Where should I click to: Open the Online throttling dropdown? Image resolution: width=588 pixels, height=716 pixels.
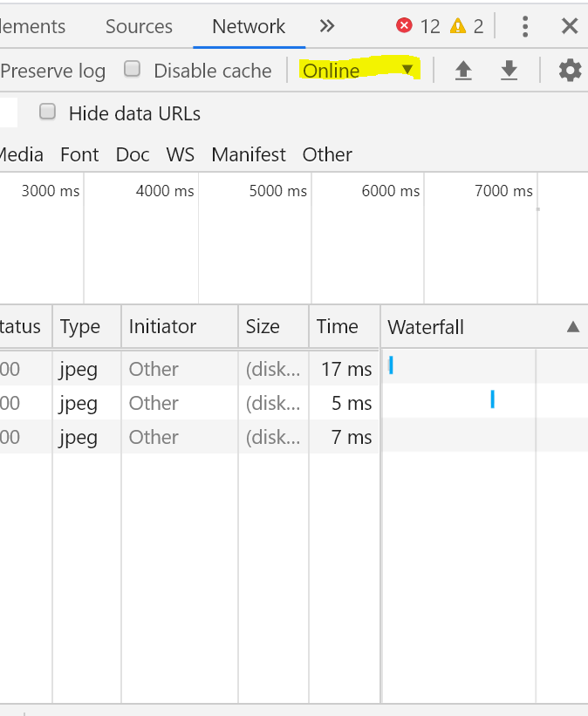pos(358,71)
